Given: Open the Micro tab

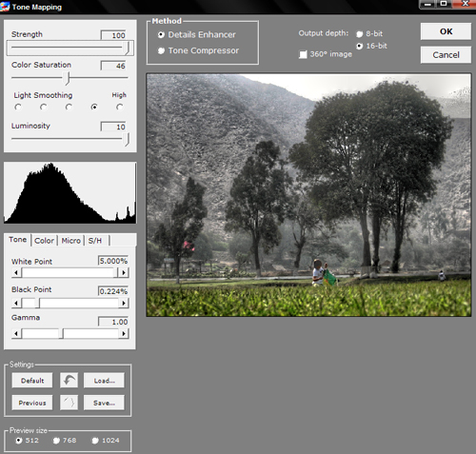Looking at the screenshot, I should pyautogui.click(x=70, y=241).
